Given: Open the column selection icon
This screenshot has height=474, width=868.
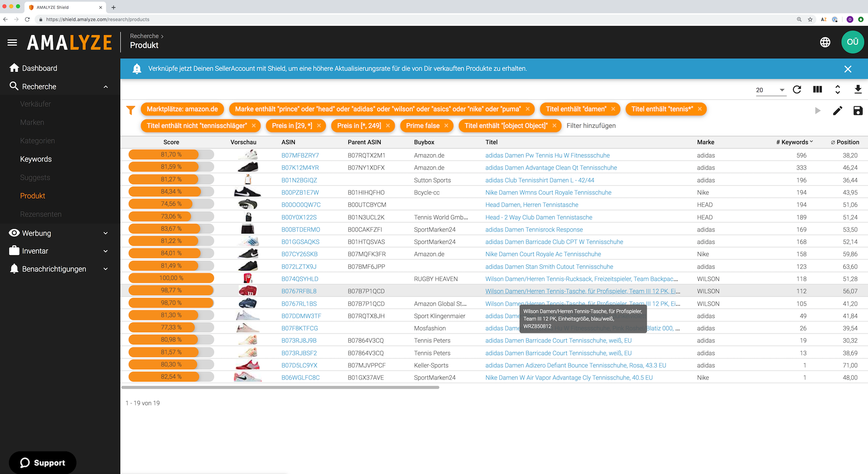Looking at the screenshot, I should click(x=817, y=90).
